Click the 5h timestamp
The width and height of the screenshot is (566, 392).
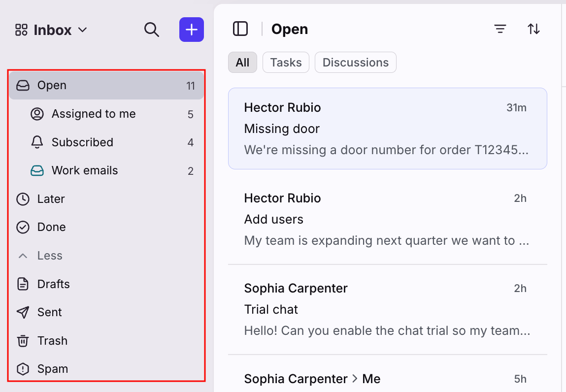(x=520, y=379)
